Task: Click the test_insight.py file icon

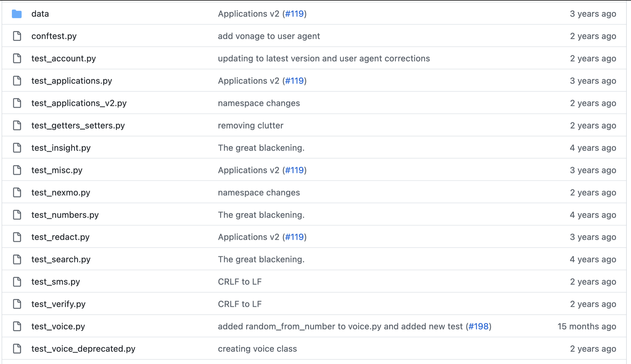Action: (17, 148)
